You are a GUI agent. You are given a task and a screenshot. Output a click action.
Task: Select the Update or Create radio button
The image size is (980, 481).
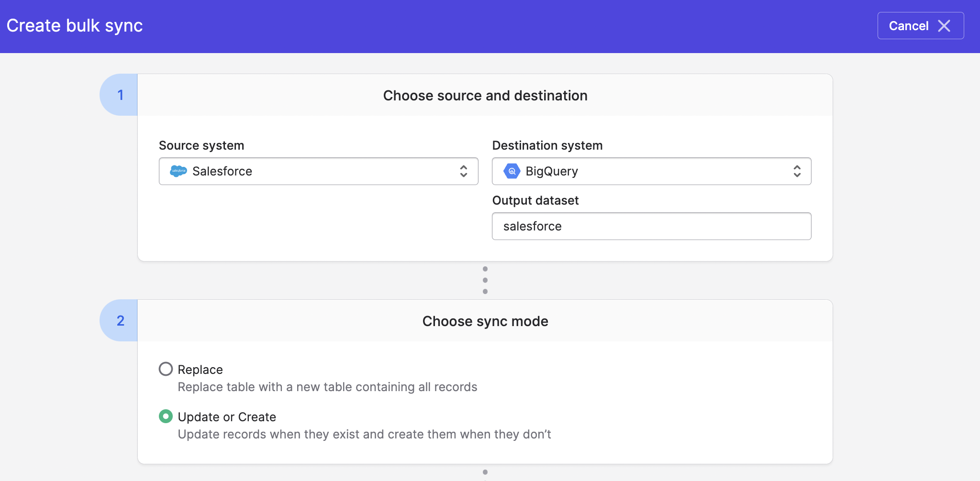point(166,416)
